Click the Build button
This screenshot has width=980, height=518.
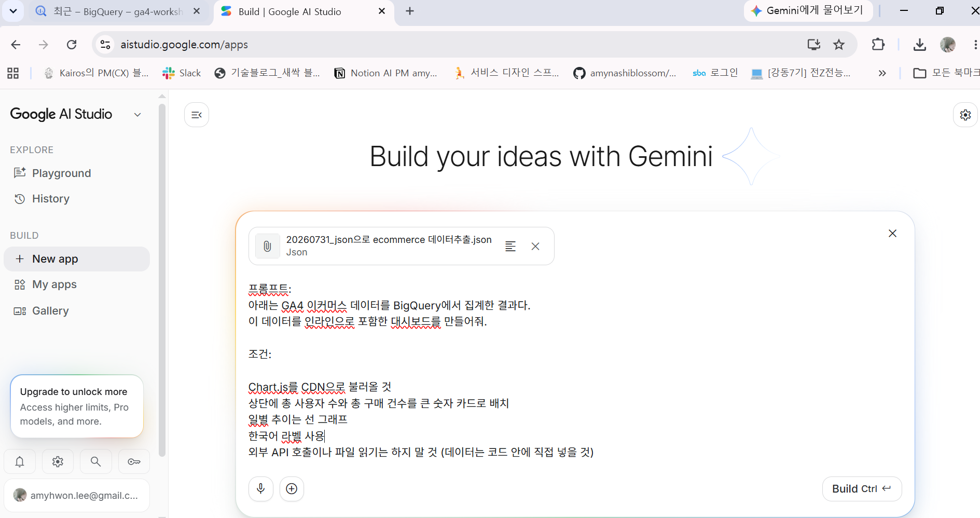pos(862,489)
